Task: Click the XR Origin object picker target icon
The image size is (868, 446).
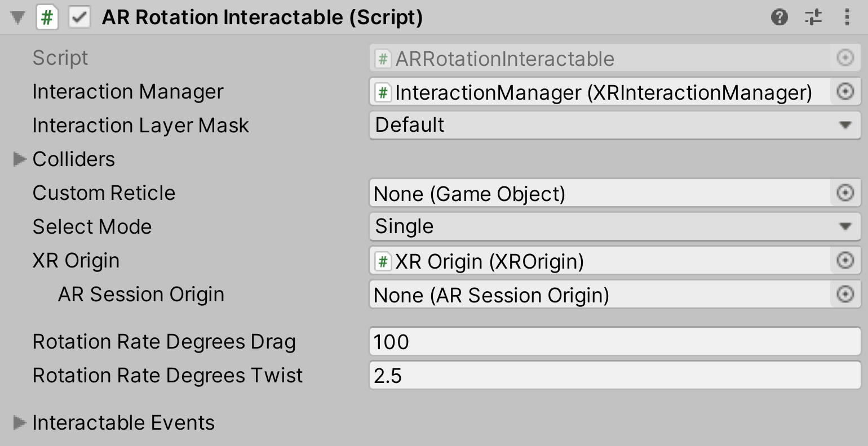Action: point(845,260)
